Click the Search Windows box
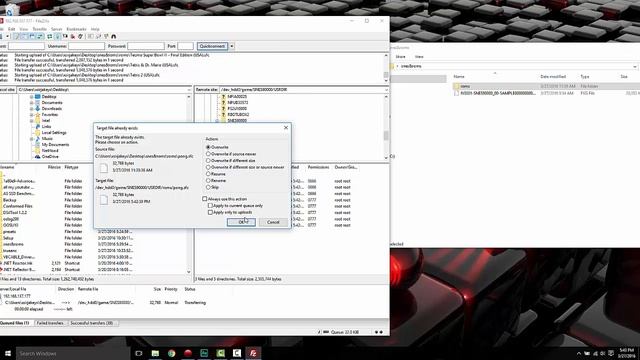The height and width of the screenshot is (360, 640). coord(73,353)
